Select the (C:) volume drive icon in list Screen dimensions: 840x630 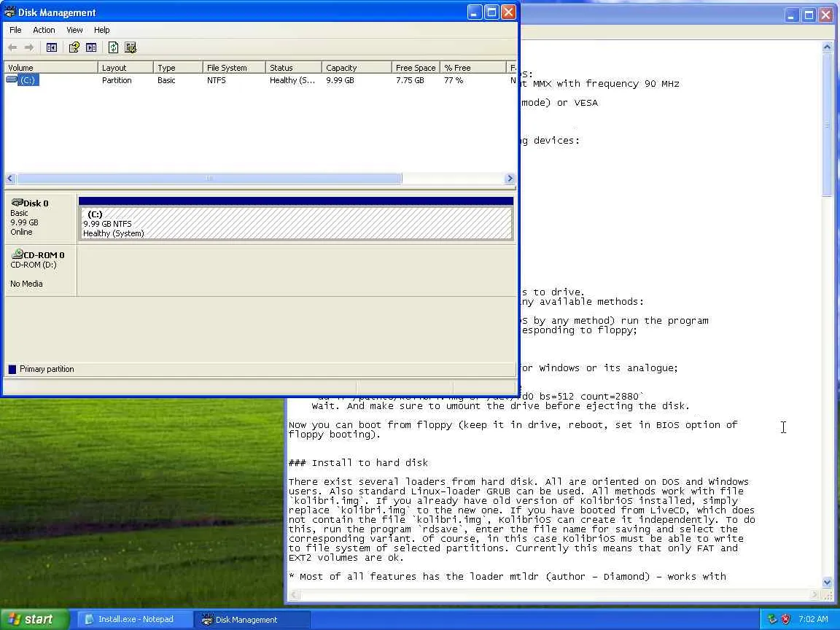(12, 79)
